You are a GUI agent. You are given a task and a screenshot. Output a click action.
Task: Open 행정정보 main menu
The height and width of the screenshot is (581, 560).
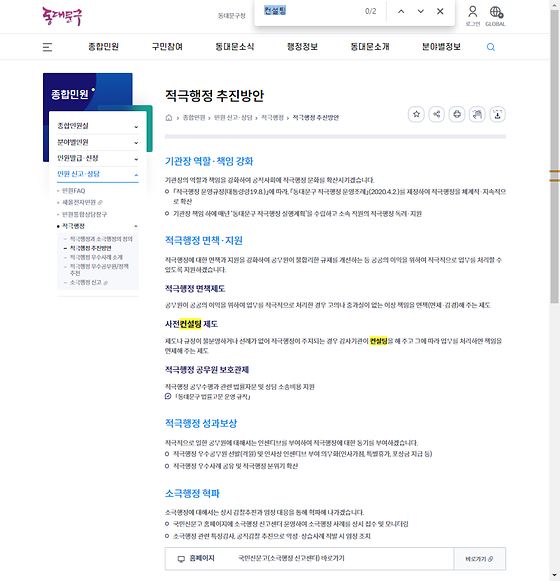pos(302,47)
